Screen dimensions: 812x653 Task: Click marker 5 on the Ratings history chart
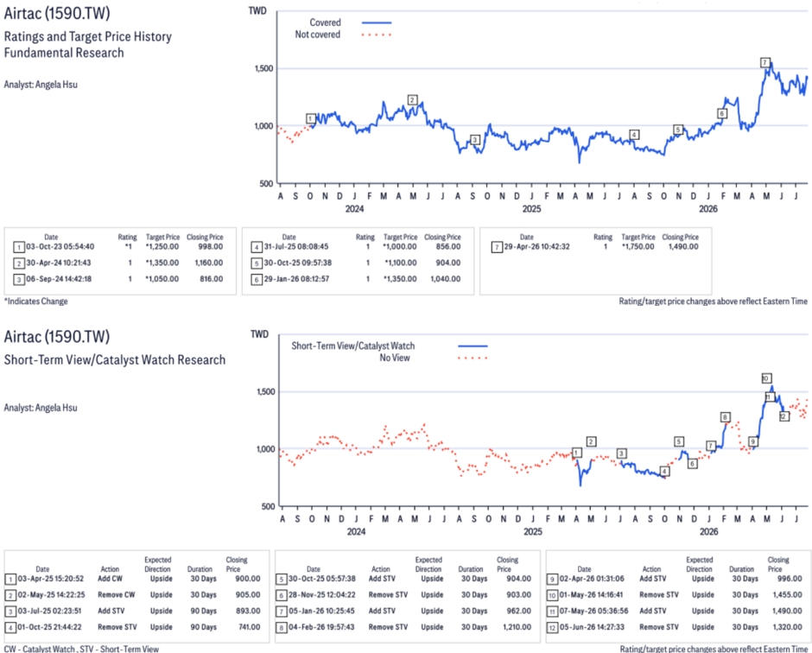678,130
